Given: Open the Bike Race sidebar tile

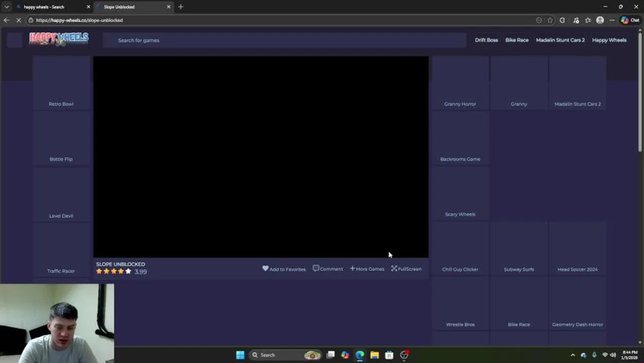Looking at the screenshot, I should [519, 304].
